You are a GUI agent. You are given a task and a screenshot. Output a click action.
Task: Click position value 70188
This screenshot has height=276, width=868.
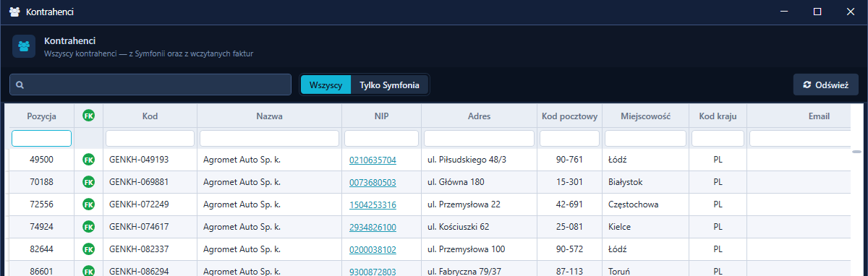point(41,182)
